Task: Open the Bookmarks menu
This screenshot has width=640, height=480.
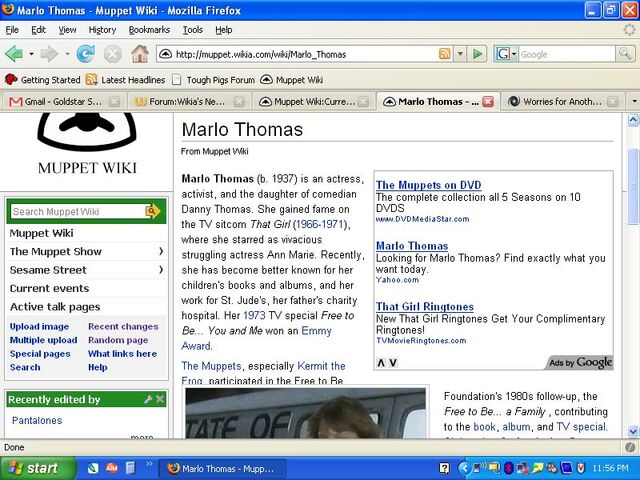Action: point(149,30)
